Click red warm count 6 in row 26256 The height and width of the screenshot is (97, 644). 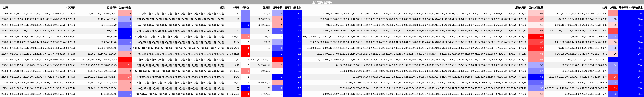point(277,60)
